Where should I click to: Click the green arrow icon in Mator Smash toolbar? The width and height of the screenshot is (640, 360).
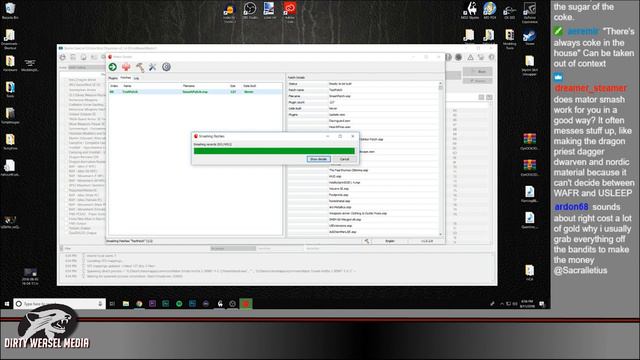coord(113,67)
